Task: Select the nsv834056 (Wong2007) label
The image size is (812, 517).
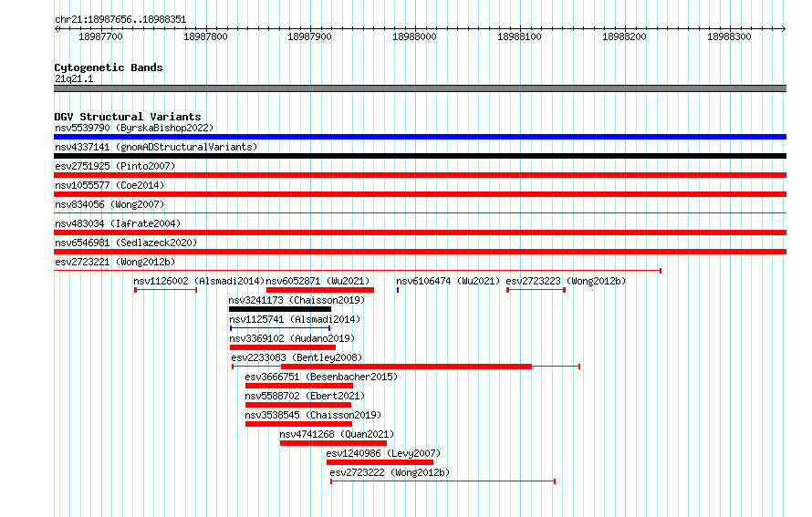Action: pos(109,204)
